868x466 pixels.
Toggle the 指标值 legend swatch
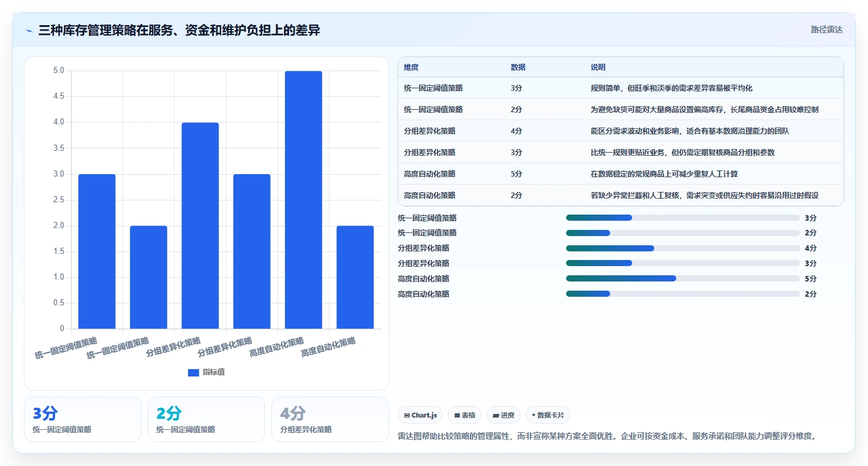[x=194, y=372]
